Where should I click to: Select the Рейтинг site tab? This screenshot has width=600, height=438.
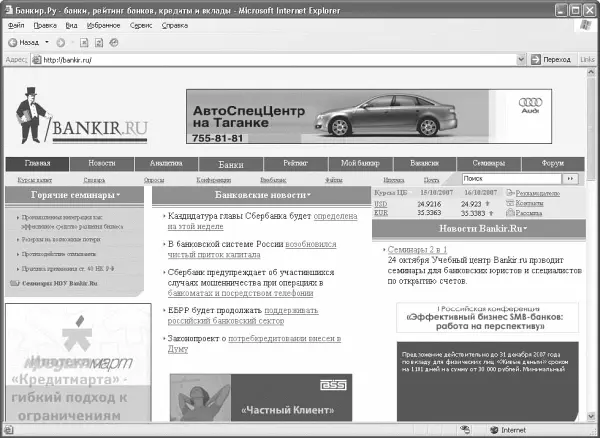pyautogui.click(x=295, y=164)
